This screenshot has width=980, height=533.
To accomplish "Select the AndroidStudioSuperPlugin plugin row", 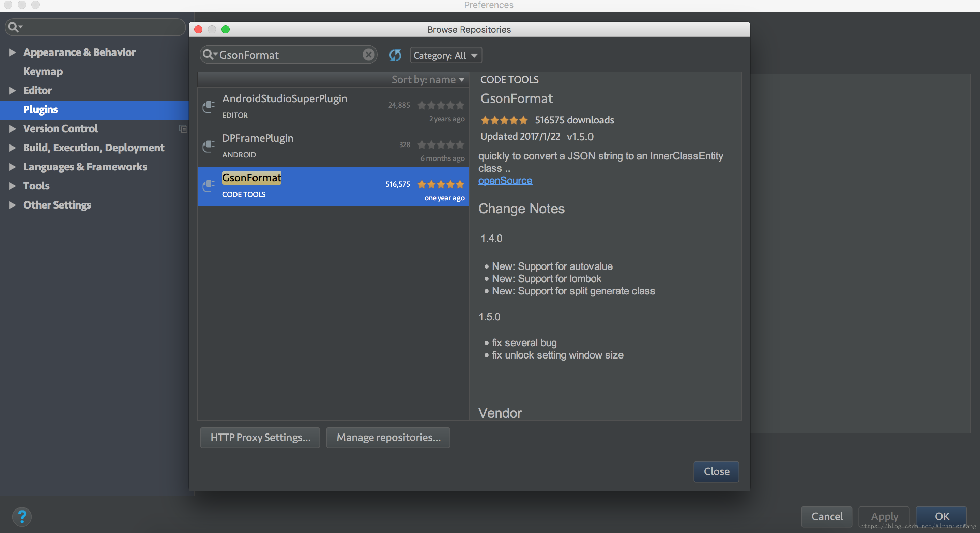I will click(x=333, y=108).
